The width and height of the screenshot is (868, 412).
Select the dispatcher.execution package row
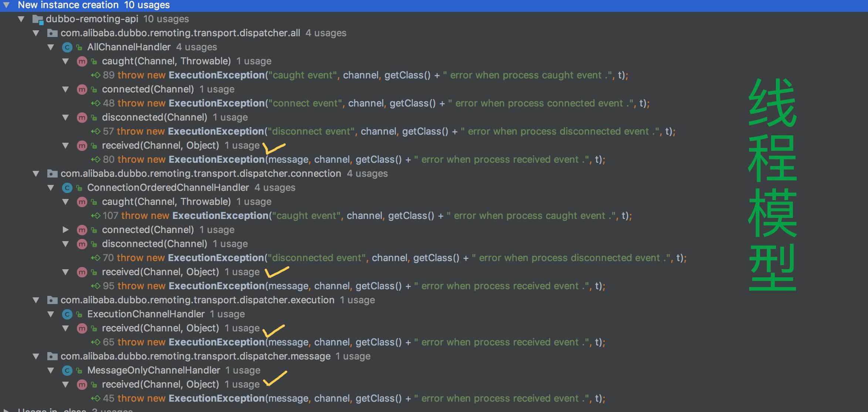click(x=197, y=300)
